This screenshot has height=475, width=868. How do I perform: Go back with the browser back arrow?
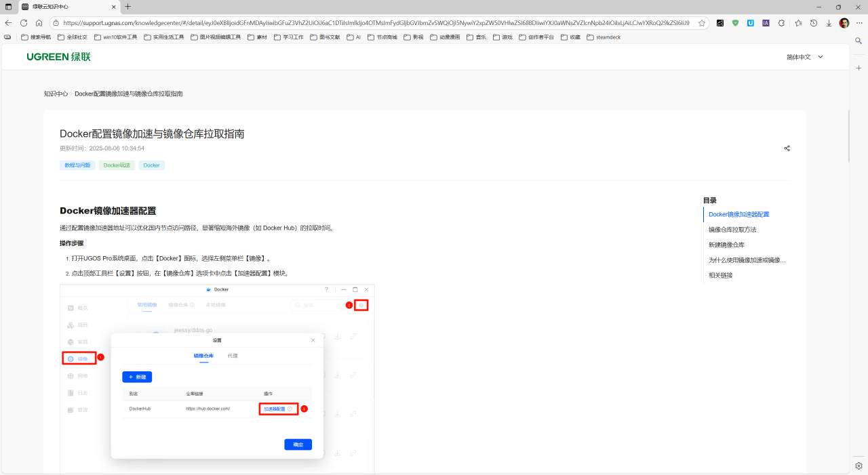tap(8, 22)
